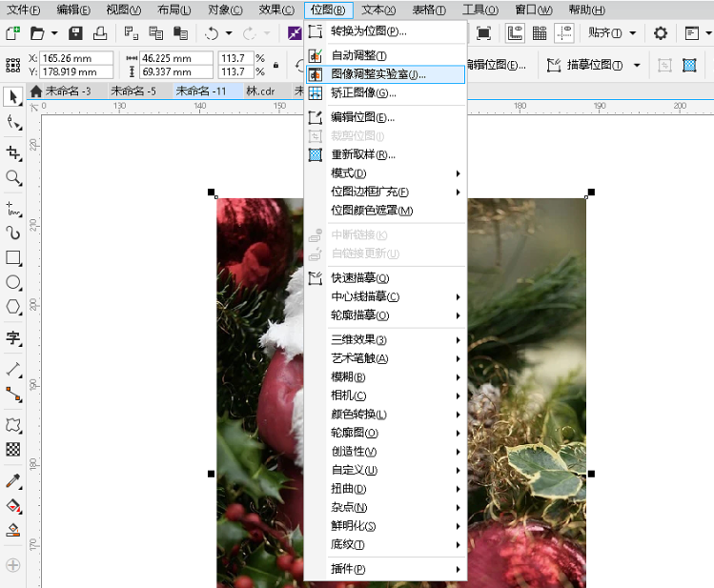Select the Zoom magnifier tool

pos(13,177)
